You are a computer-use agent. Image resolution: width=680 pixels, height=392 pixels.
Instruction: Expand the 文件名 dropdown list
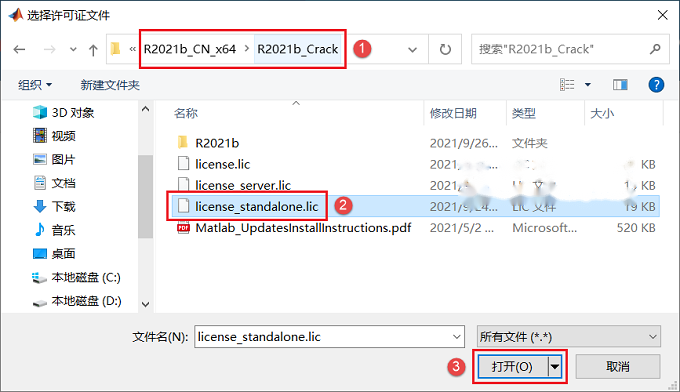tap(457, 337)
